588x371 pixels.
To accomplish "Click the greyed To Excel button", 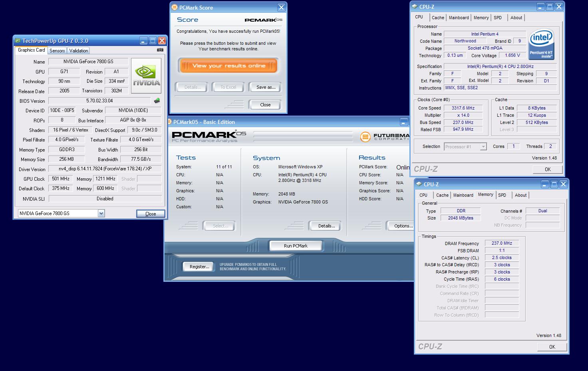I will [228, 87].
